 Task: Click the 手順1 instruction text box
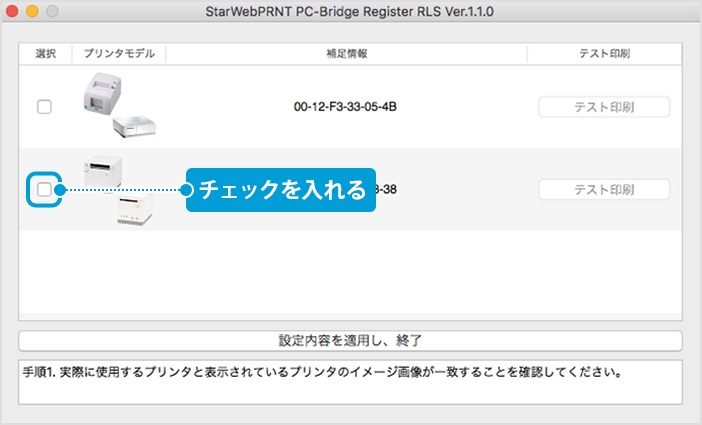pyautogui.click(x=350, y=382)
